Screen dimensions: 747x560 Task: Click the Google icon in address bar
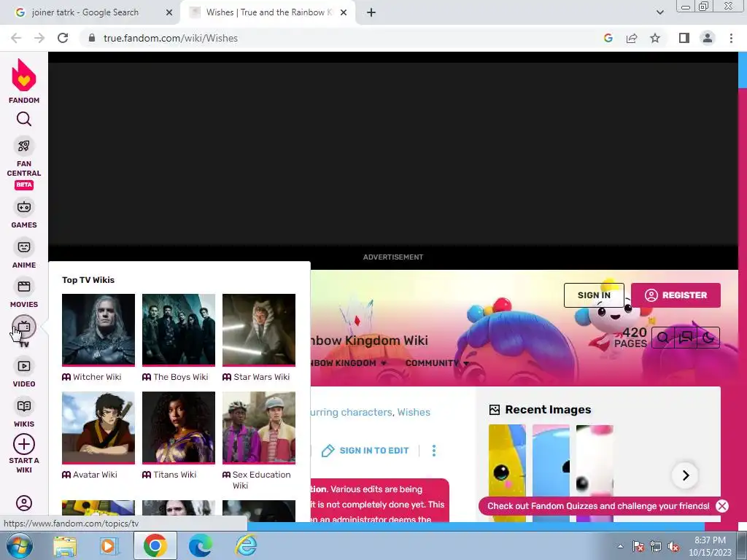[608, 38]
